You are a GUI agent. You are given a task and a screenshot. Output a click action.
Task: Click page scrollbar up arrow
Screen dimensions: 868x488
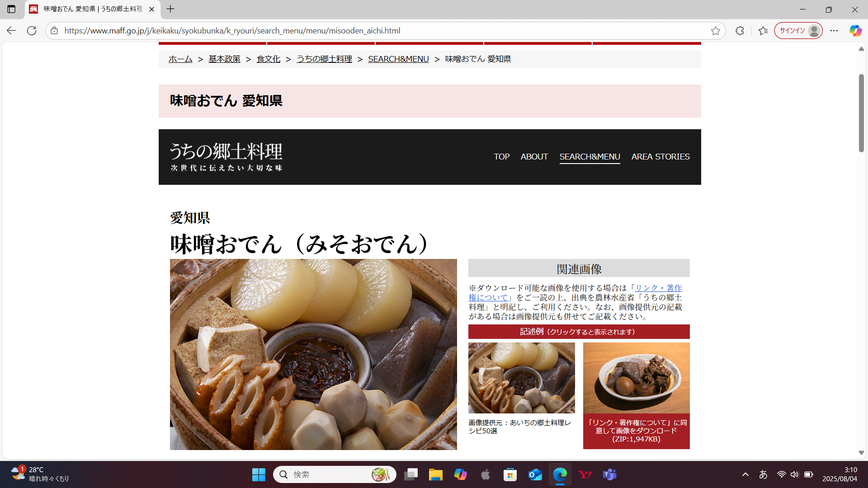[x=861, y=49]
